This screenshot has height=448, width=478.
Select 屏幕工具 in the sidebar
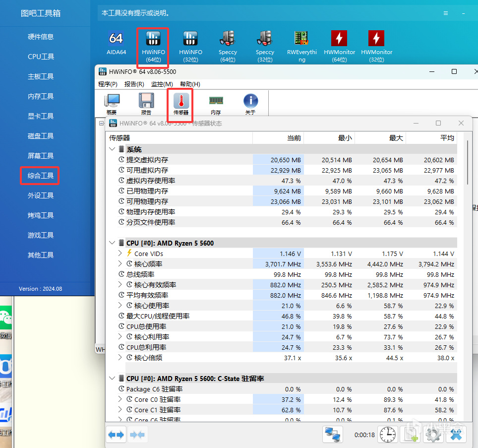41,155
